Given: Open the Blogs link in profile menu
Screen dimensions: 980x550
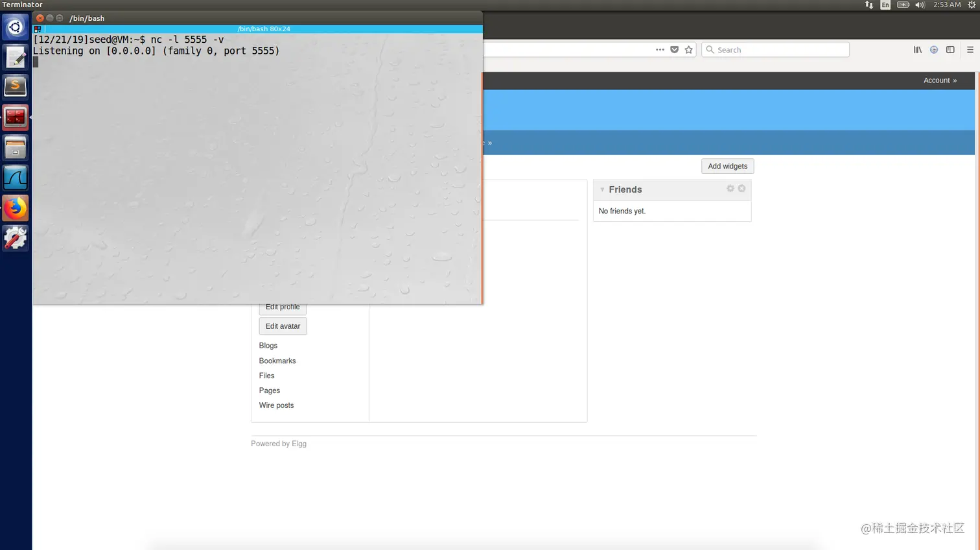Looking at the screenshot, I should tap(268, 346).
